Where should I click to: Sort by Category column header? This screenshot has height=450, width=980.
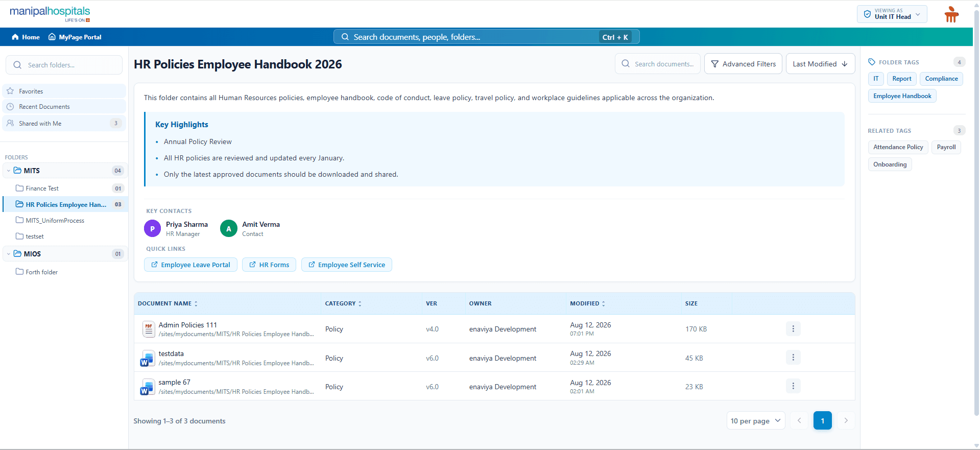(x=343, y=303)
